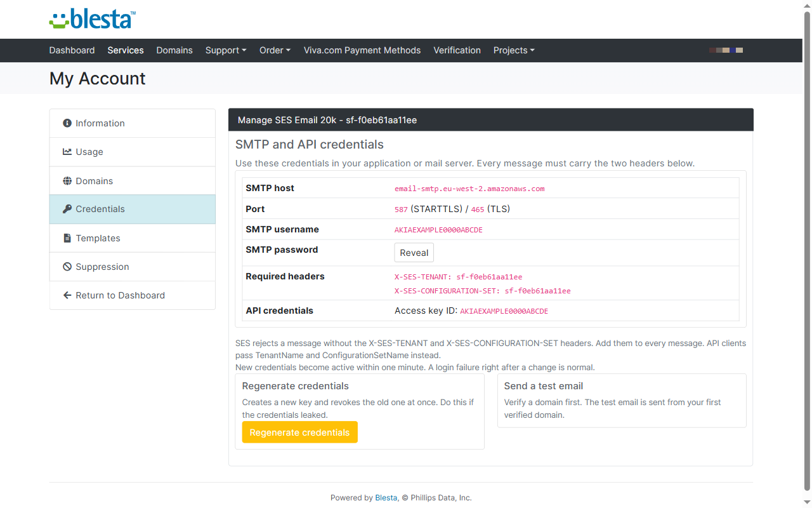Click the Usage chart icon in sidebar
Screen dimensions: 812x508
[x=67, y=152]
